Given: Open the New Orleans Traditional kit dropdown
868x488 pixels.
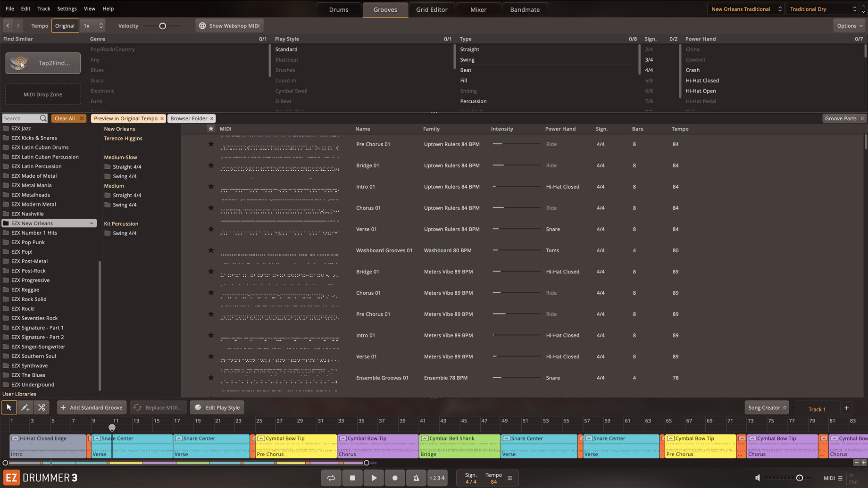Looking at the screenshot, I should pos(746,9).
